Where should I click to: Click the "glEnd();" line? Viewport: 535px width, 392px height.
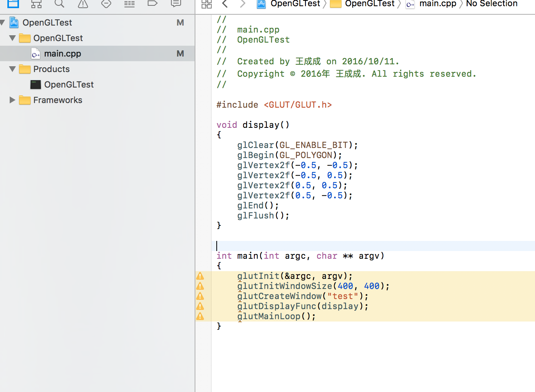coord(258,205)
